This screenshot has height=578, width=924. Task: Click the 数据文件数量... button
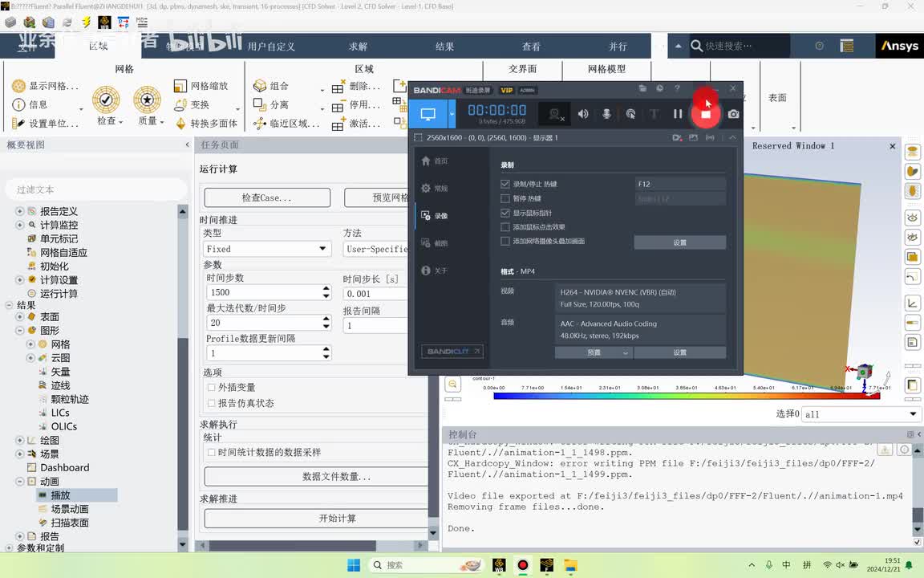(x=337, y=477)
